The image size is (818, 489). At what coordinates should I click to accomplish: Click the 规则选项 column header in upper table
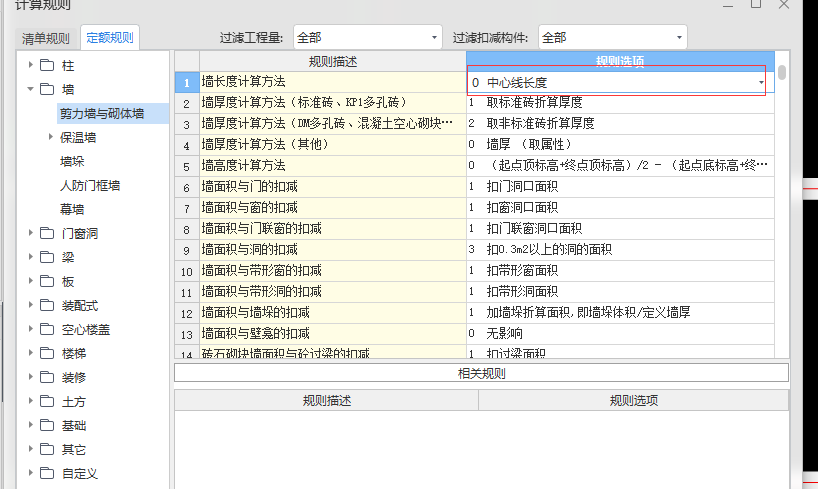[620, 62]
